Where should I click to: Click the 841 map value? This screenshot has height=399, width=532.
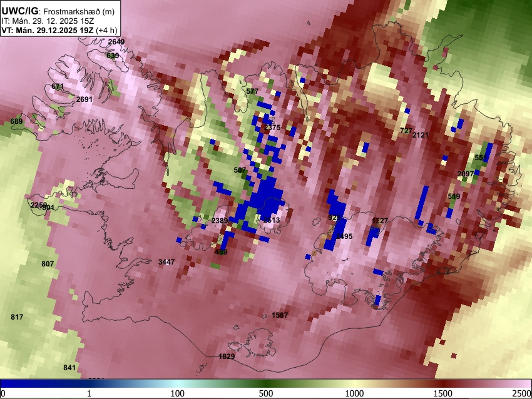tap(69, 368)
